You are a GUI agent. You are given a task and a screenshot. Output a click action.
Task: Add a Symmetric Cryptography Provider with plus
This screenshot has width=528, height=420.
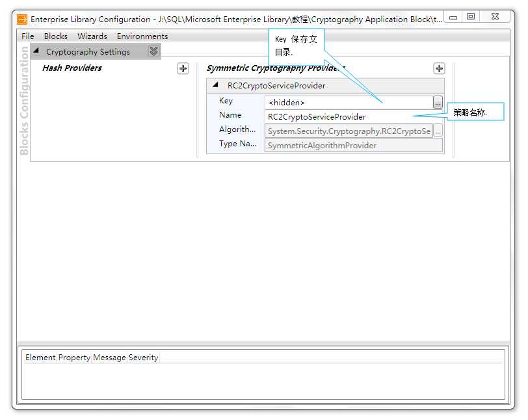[439, 68]
